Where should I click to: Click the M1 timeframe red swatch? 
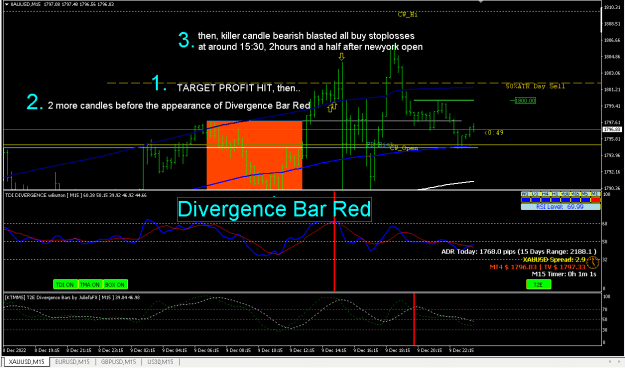[596, 200]
